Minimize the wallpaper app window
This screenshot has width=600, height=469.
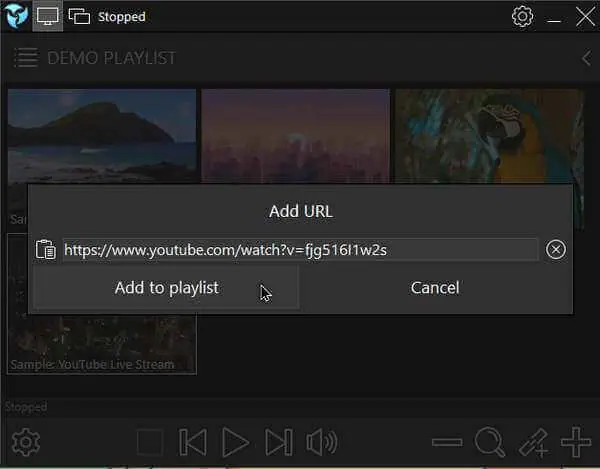(554, 21)
